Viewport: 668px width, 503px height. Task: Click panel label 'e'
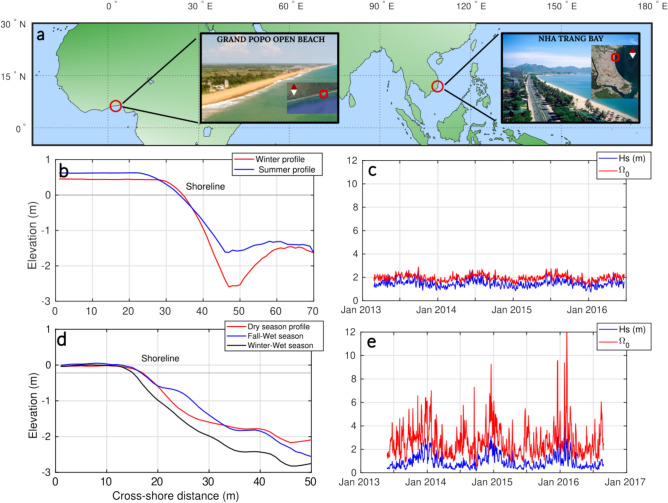pos(371,341)
